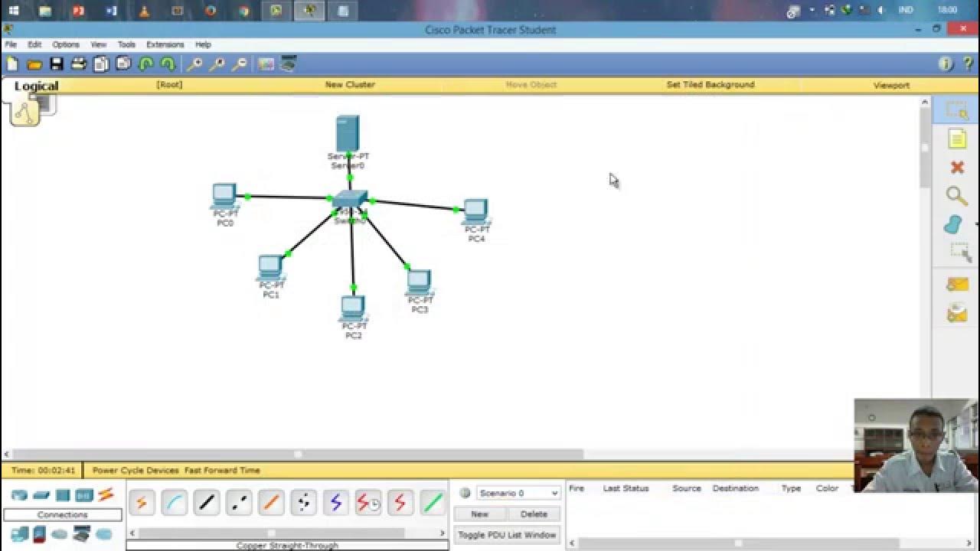Screen dimensions: 980x551
Task: Choose Serial DCE cable with clock
Action: [x=367, y=503]
